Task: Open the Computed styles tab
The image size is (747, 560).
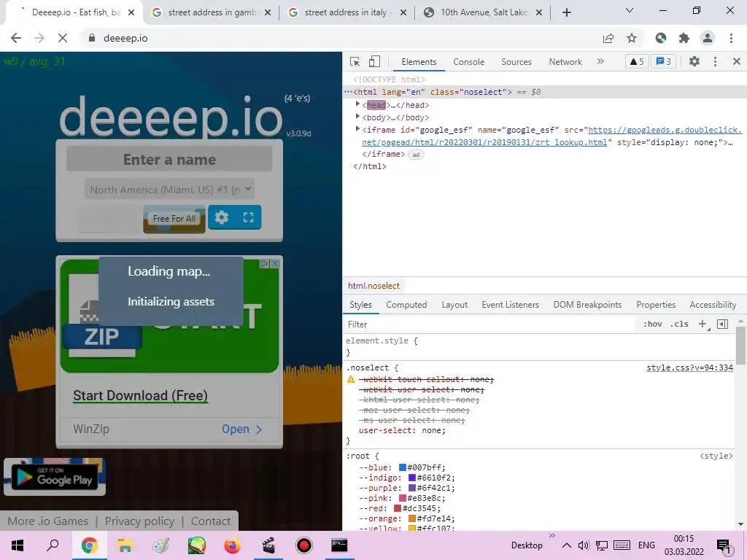Action: 406,305
